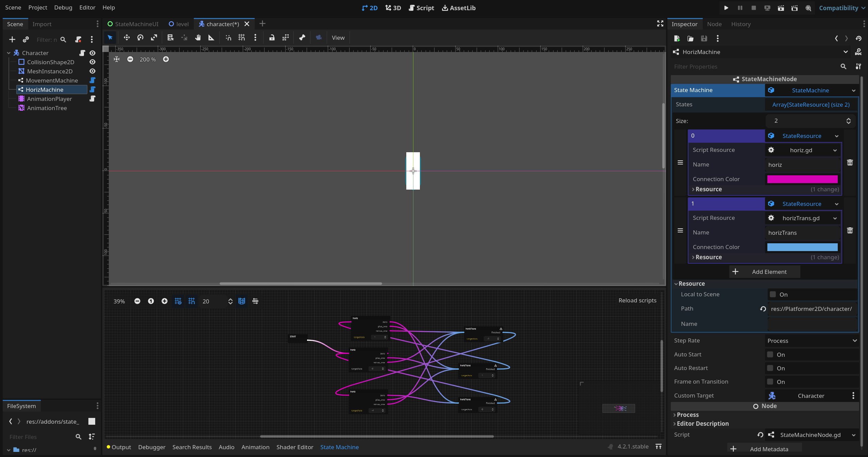Image resolution: width=868 pixels, height=457 pixels.
Task: Click the Add Element button
Action: [x=764, y=272]
